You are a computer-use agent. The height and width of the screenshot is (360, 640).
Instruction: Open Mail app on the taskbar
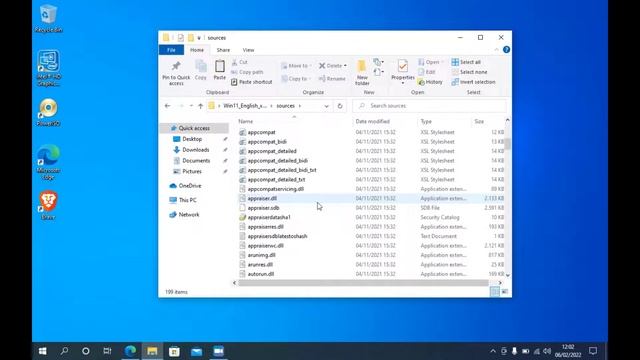point(196,351)
